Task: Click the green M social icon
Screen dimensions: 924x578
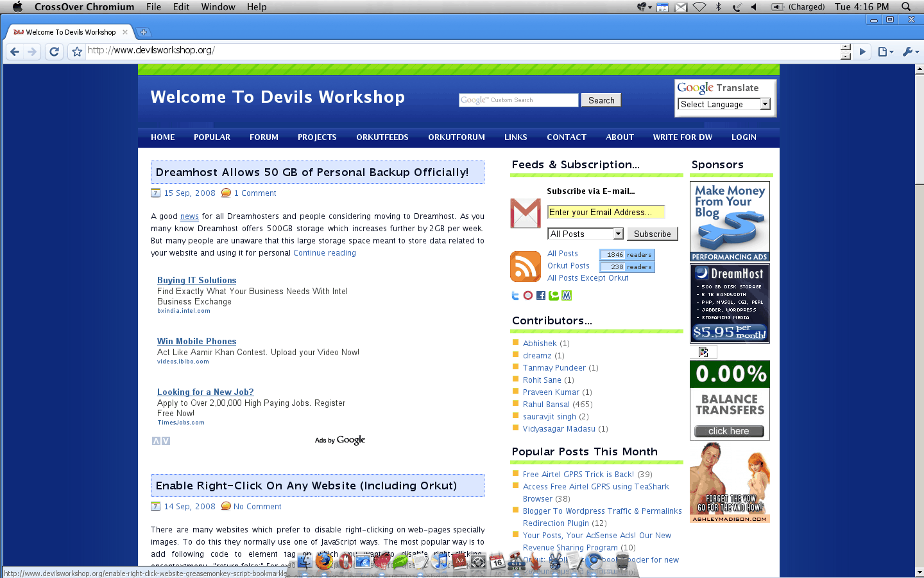Action: [x=567, y=295]
